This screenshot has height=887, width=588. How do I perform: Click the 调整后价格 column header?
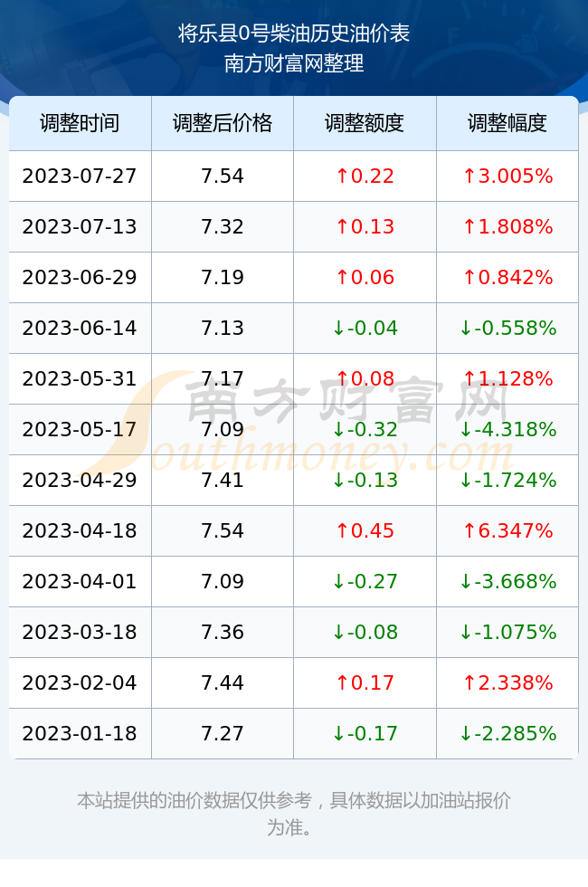[x=223, y=123]
